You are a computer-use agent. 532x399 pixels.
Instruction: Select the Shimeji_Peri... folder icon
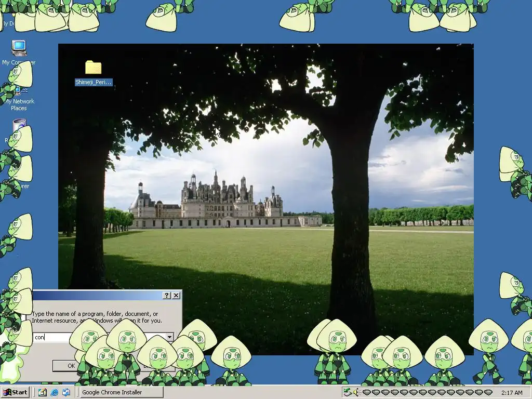[x=94, y=73]
